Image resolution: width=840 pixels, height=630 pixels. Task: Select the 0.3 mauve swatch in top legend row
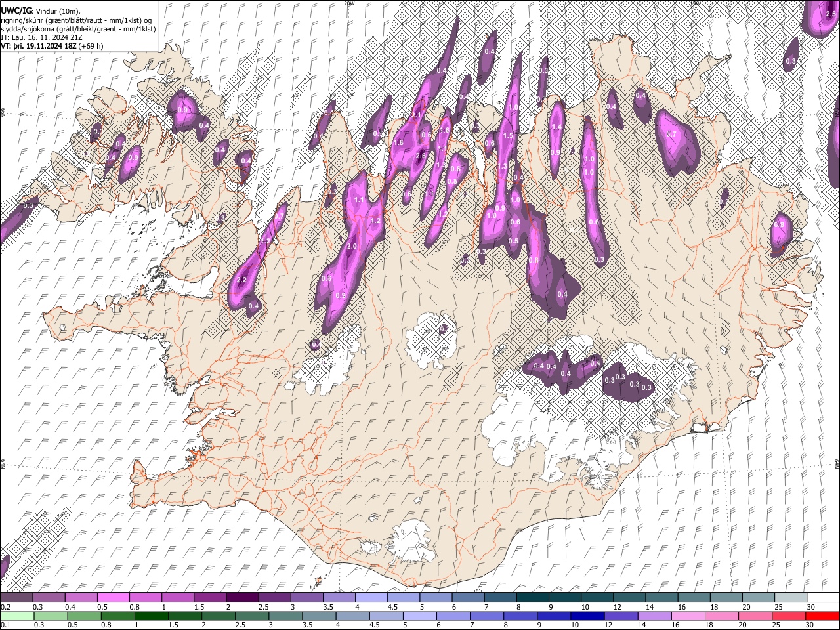tap(49, 597)
